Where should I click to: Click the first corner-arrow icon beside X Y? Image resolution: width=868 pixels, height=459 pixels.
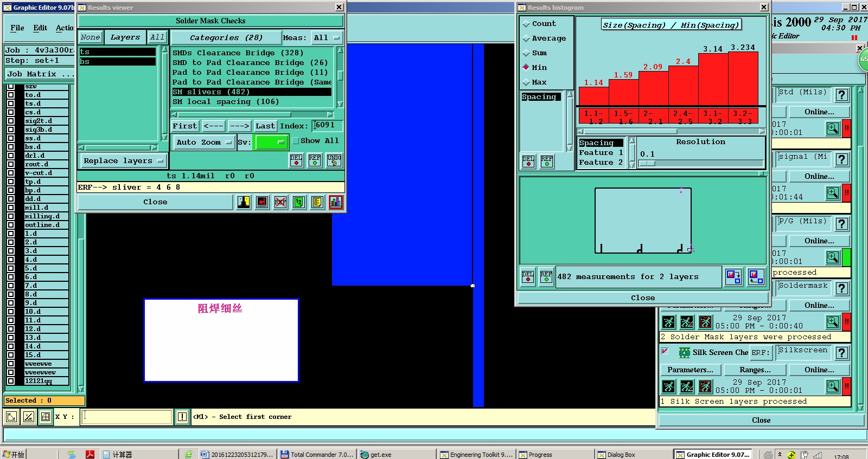[x=11, y=417]
